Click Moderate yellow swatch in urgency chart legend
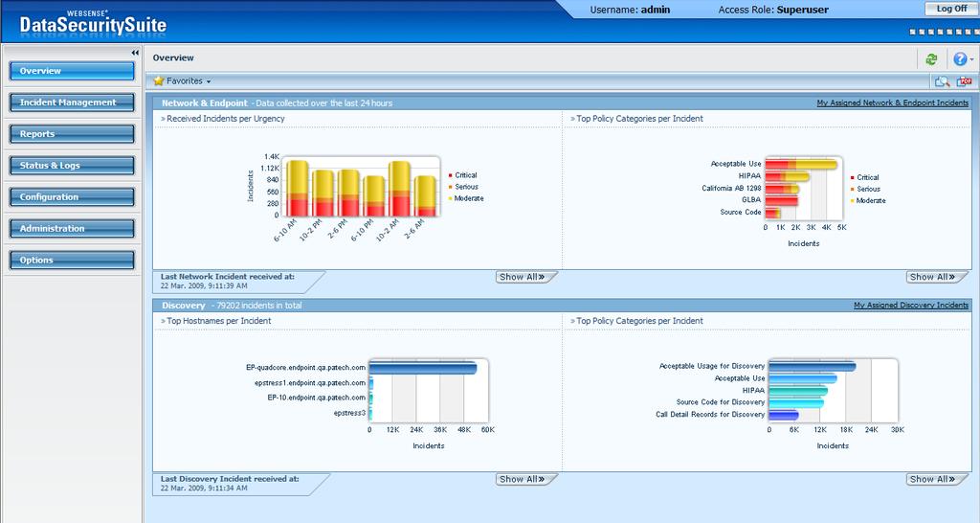Image resolution: width=980 pixels, height=523 pixels. 451,198
